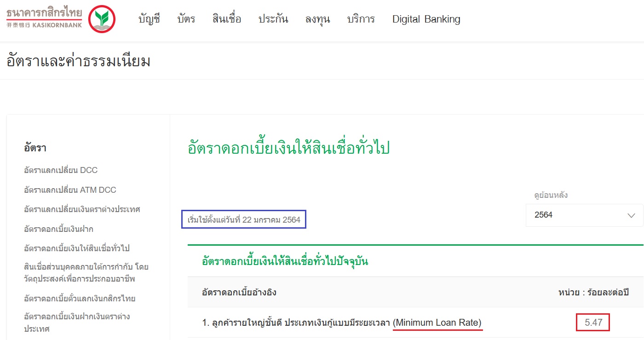The height and width of the screenshot is (340, 644).
Task: Click the Minimum Loan Rate 5.47 value
Action: point(593,323)
